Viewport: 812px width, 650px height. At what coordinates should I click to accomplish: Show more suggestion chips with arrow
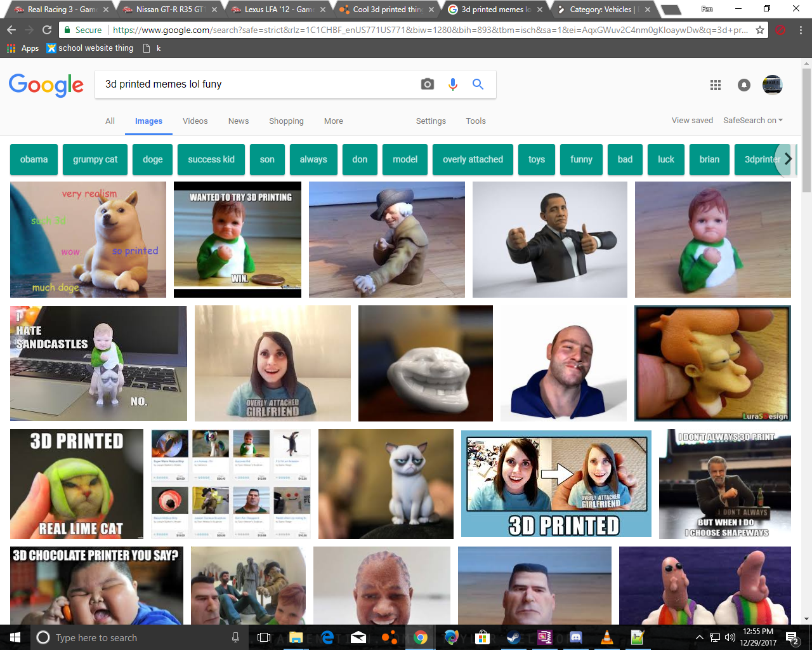(x=788, y=159)
